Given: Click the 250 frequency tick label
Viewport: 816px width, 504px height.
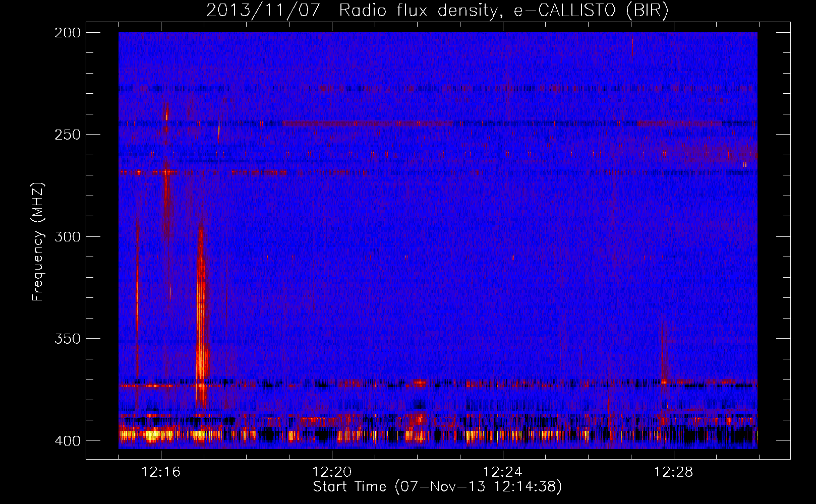Looking at the screenshot, I should [x=68, y=135].
